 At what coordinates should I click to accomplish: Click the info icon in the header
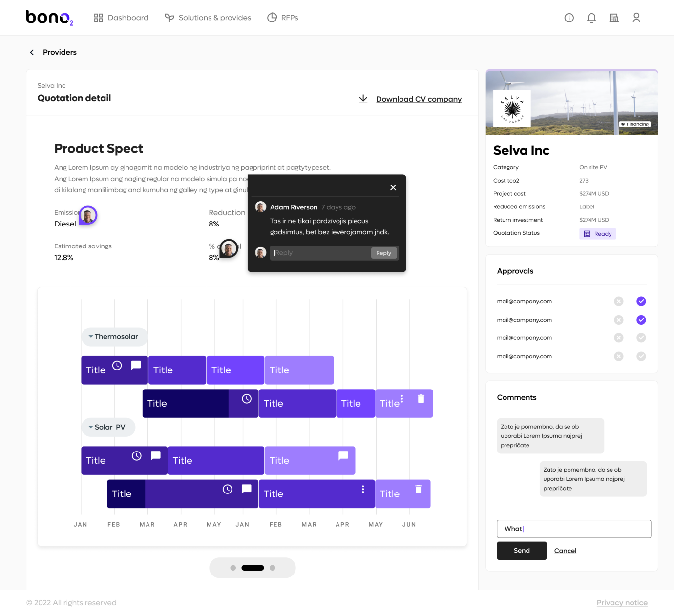[569, 18]
